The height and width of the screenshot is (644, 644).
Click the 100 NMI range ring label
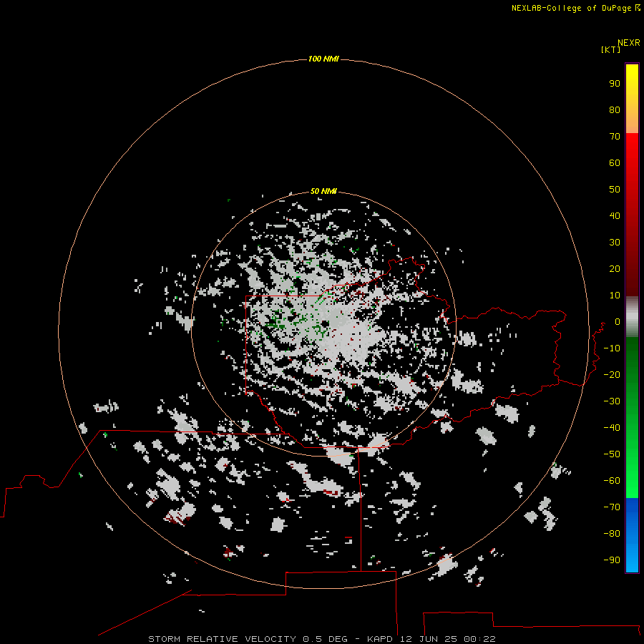click(x=323, y=59)
